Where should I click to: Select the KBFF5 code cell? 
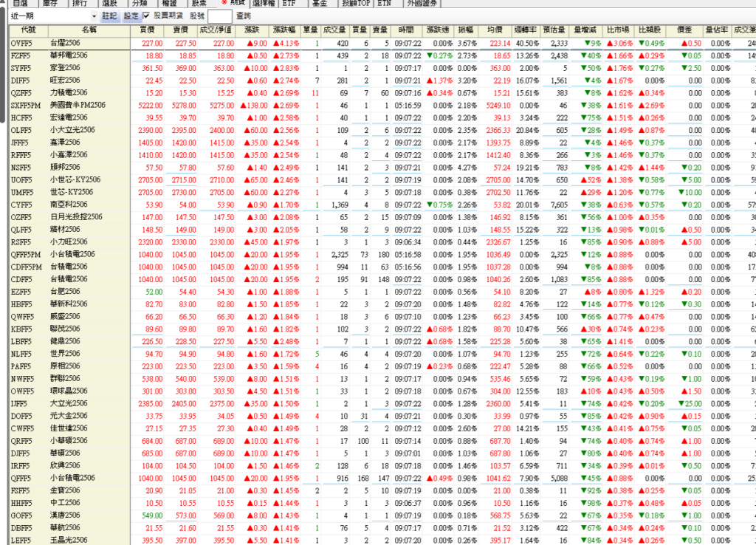pos(21,329)
